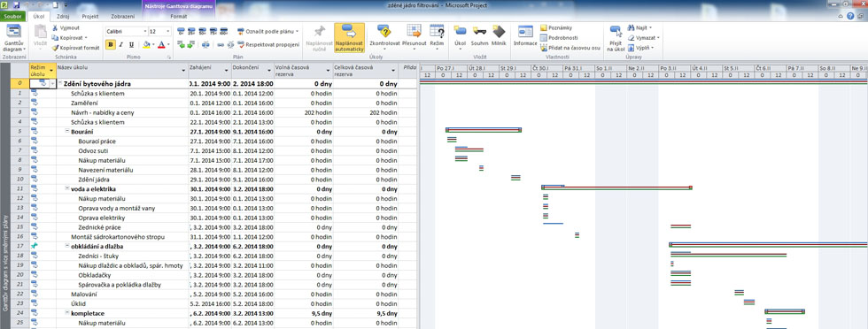Click the pin task mode icon in row 17
The width and height of the screenshot is (868, 329).
click(35, 246)
